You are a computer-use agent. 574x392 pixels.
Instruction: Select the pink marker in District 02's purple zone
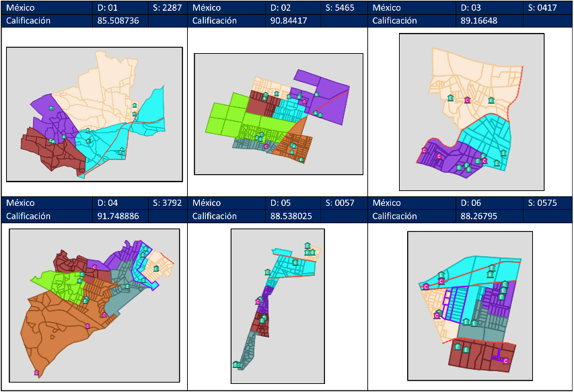(x=305, y=101)
